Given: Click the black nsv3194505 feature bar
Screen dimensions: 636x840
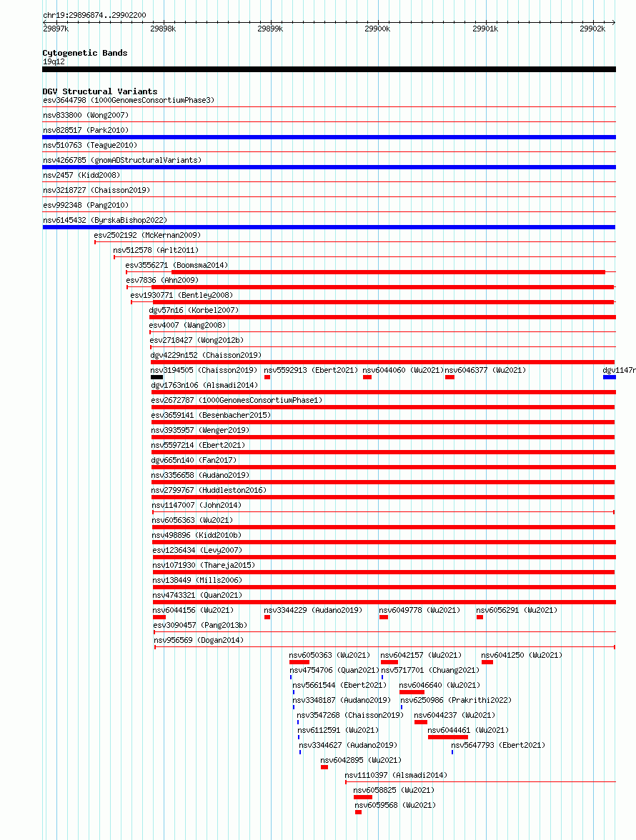Looking at the screenshot, I should (156, 377).
